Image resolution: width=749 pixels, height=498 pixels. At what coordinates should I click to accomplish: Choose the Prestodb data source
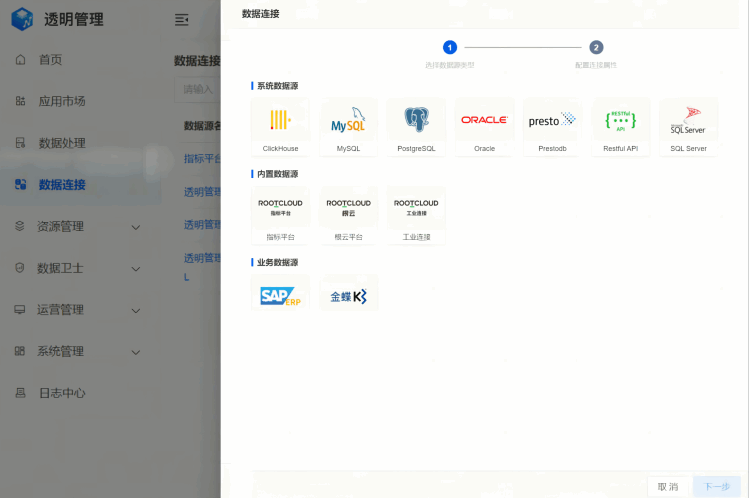pos(552,121)
